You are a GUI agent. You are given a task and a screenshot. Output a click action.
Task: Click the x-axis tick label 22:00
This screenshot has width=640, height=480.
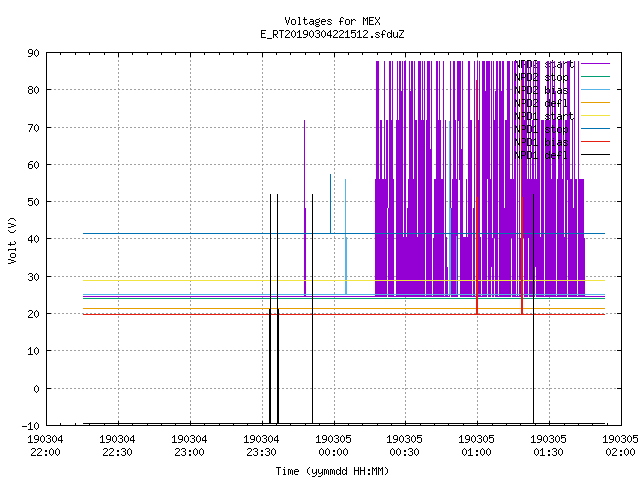(45, 453)
